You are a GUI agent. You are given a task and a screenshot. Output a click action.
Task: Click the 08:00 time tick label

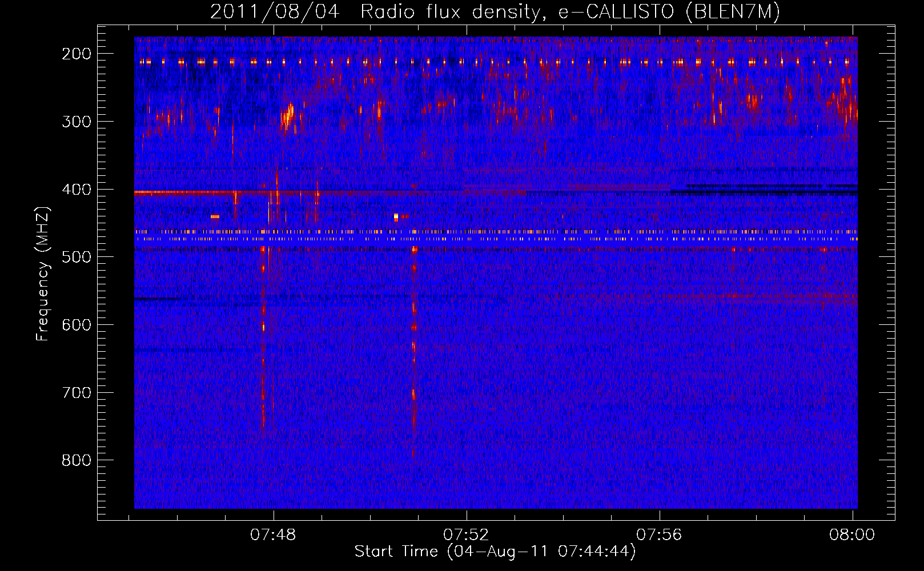pyautogui.click(x=852, y=535)
